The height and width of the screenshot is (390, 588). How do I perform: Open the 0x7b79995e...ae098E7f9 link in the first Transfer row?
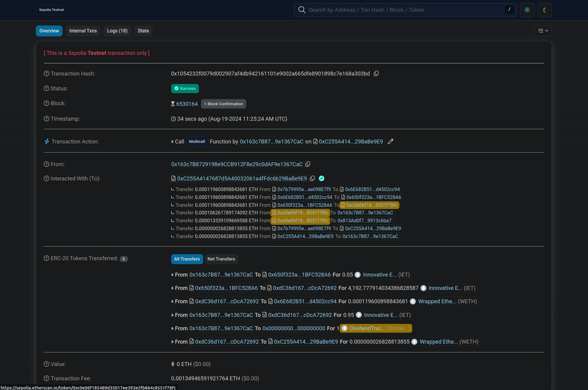[304, 189]
